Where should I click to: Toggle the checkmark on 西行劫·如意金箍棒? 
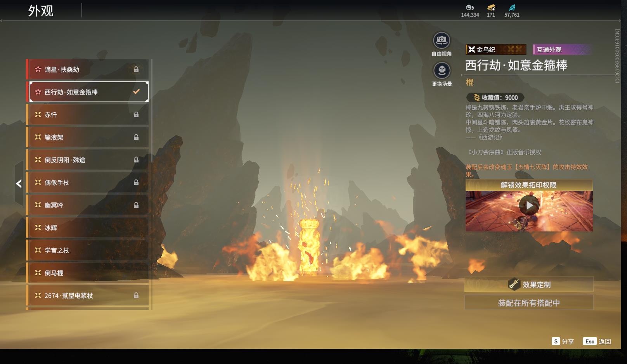[x=136, y=92]
